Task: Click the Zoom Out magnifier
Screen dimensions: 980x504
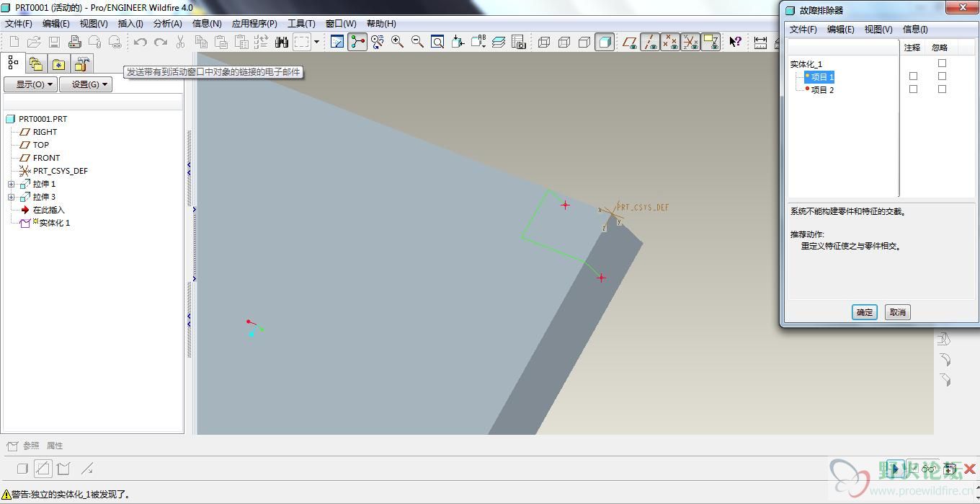Action: [417, 42]
